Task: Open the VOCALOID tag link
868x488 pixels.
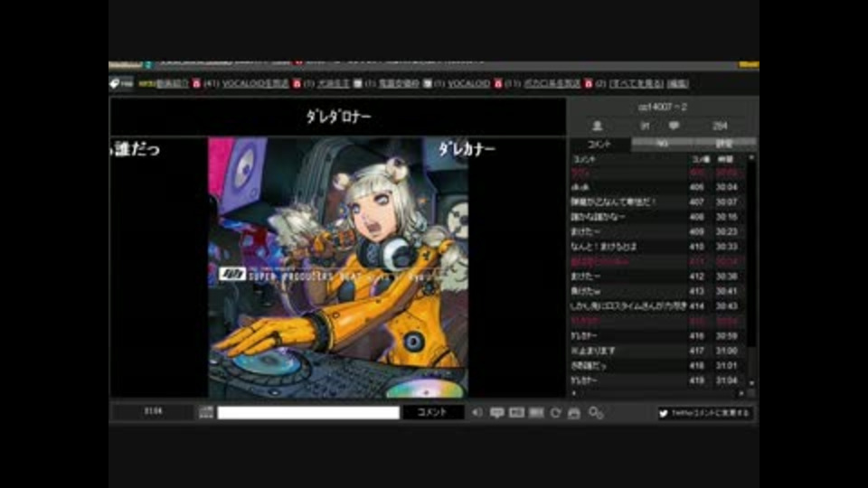Action: pos(469,83)
